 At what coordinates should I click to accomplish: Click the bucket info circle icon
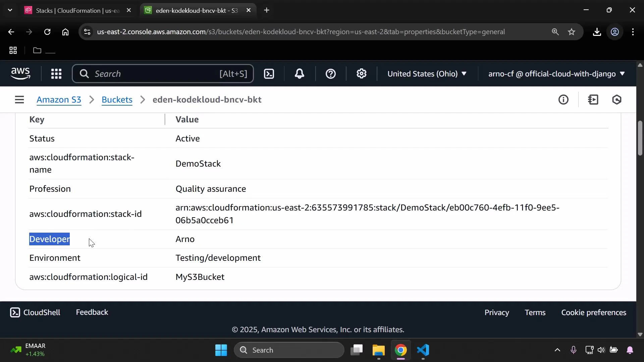[564, 100]
